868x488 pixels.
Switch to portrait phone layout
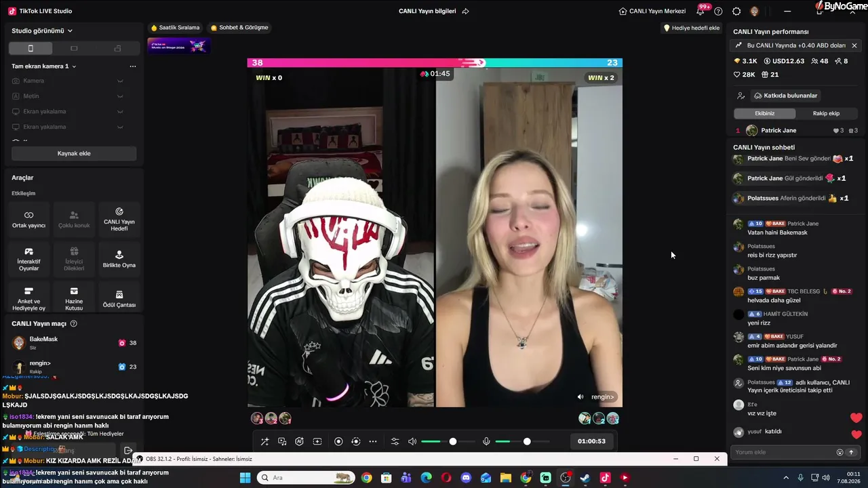(31, 48)
